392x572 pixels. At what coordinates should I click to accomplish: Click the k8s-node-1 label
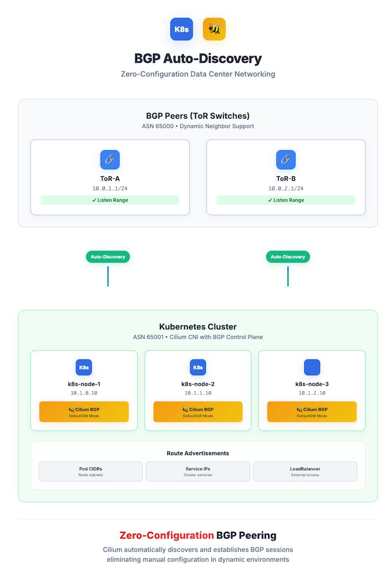84,384
